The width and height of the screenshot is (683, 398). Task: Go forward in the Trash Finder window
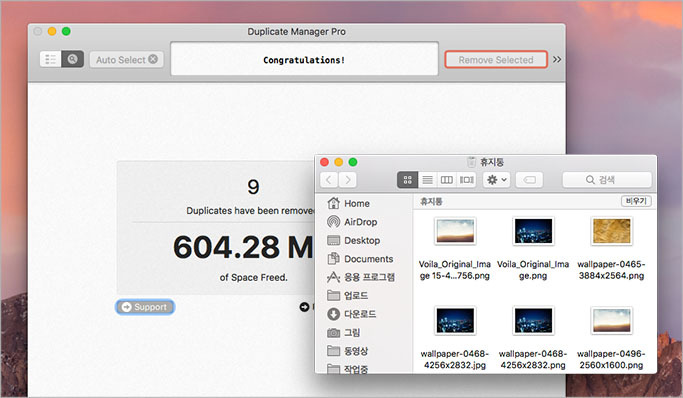pyautogui.click(x=348, y=180)
